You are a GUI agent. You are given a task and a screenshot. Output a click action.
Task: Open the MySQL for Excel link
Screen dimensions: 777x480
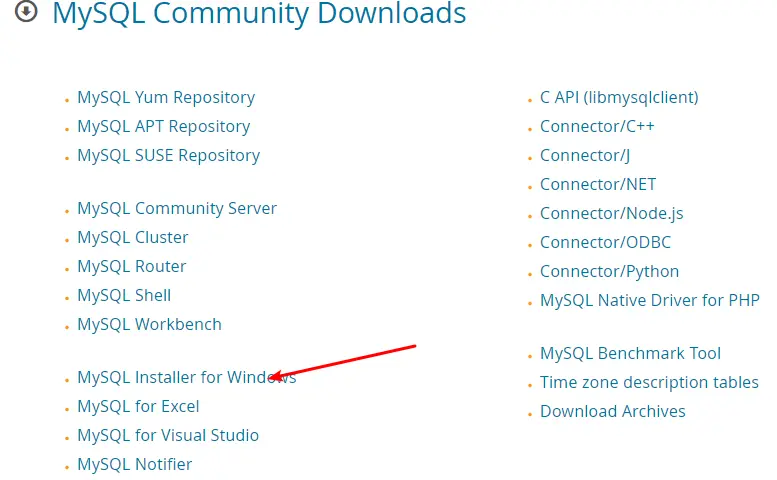138,406
